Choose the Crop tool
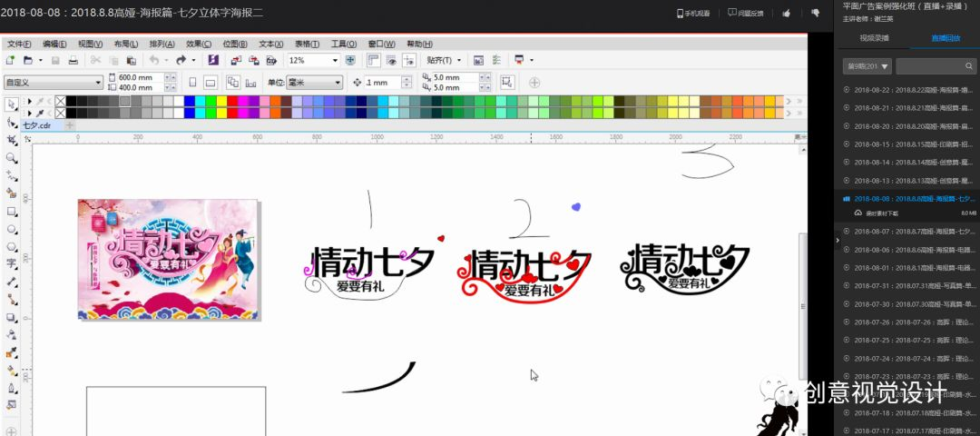Viewport: 980px width, 436px height. pyautogui.click(x=11, y=140)
